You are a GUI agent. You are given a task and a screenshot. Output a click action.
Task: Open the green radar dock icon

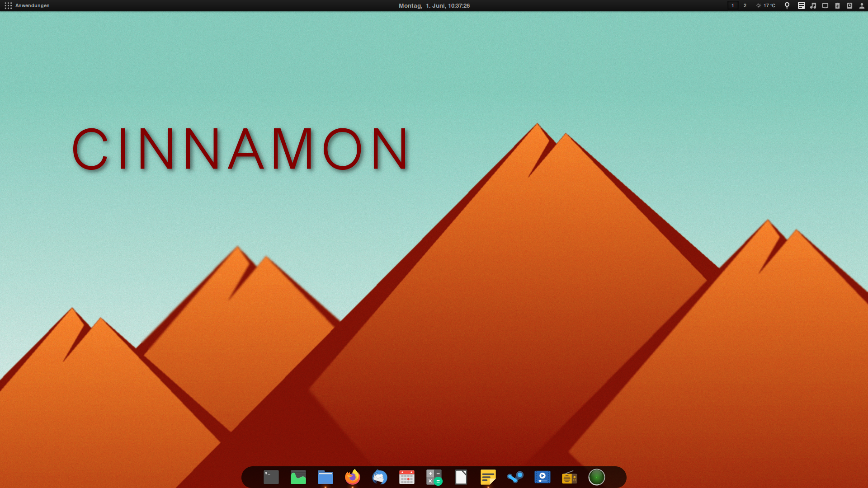click(597, 477)
